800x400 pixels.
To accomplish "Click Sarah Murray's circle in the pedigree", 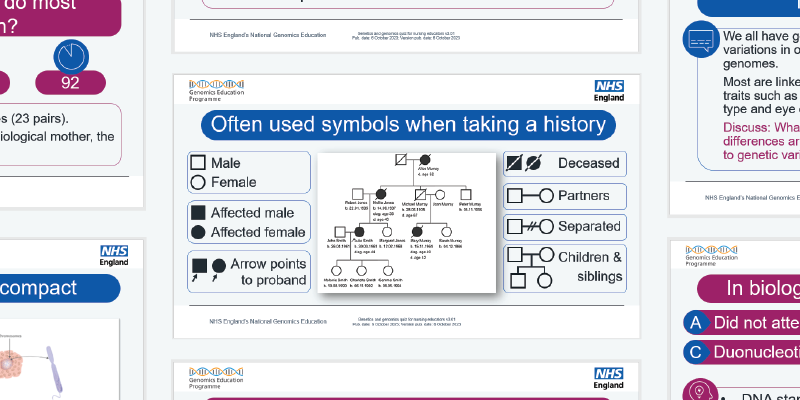I will pyautogui.click(x=446, y=232).
